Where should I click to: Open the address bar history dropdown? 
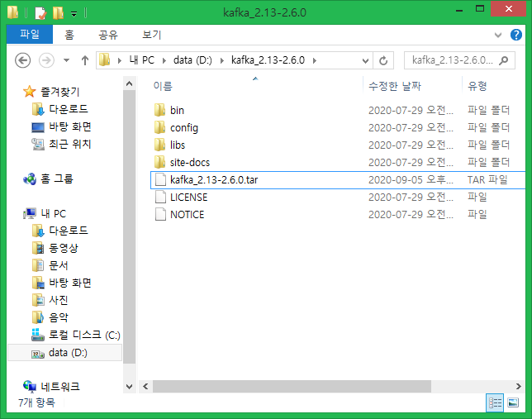pyautogui.click(x=365, y=60)
